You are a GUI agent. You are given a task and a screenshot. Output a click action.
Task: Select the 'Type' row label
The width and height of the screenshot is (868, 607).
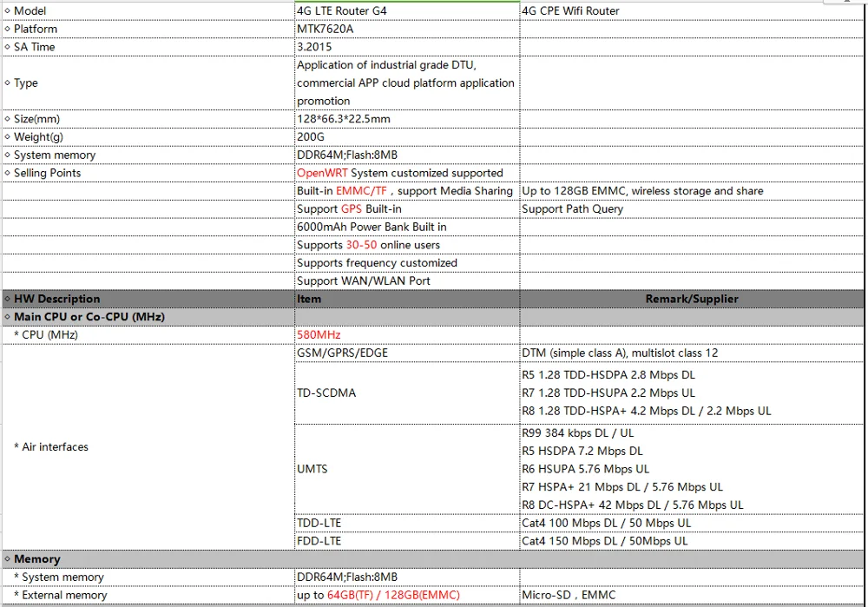click(x=148, y=83)
